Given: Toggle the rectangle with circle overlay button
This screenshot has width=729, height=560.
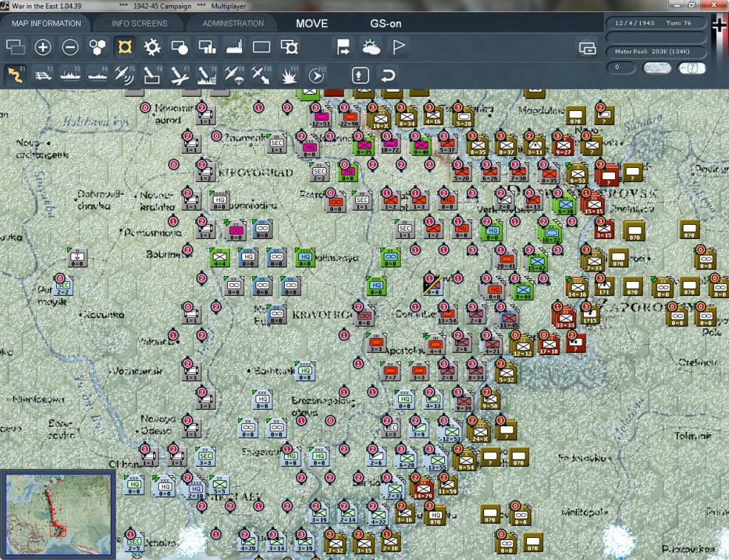Looking at the screenshot, I should point(179,47).
